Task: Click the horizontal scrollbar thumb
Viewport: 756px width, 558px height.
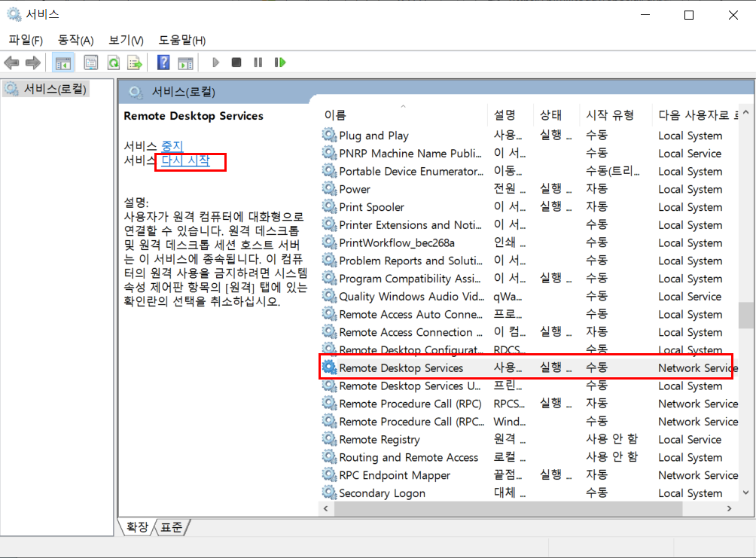Action: tap(508, 508)
